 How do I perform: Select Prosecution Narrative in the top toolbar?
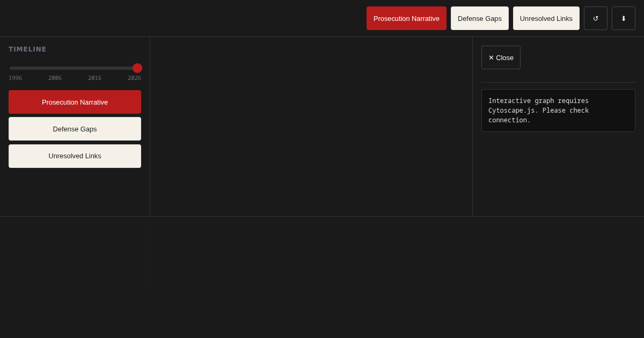(x=406, y=18)
